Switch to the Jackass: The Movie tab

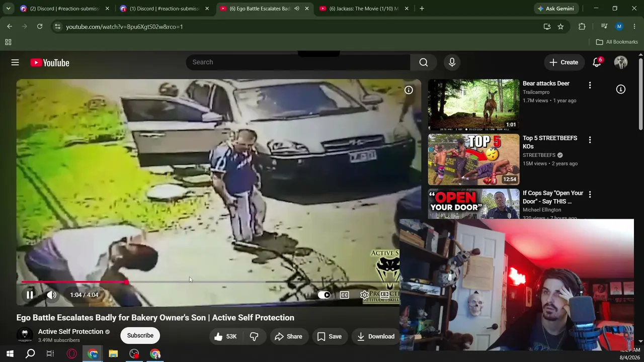[x=364, y=9]
